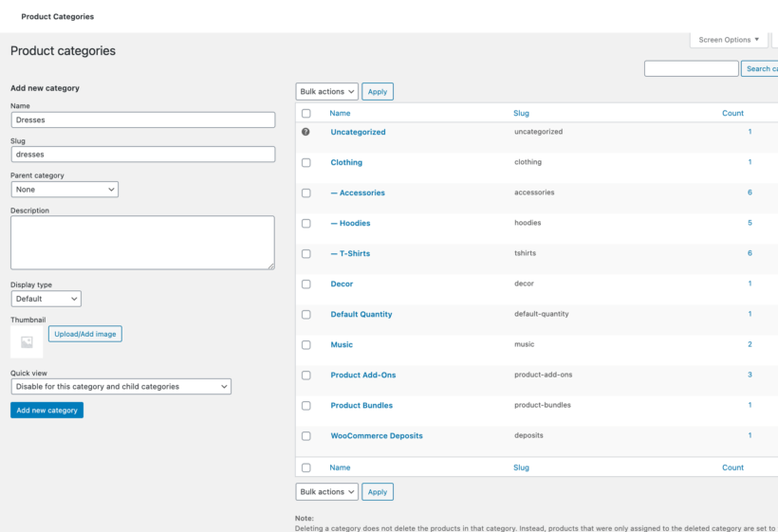The image size is (778, 532).
Task: Open the Default Quantity category link
Action: (x=361, y=314)
